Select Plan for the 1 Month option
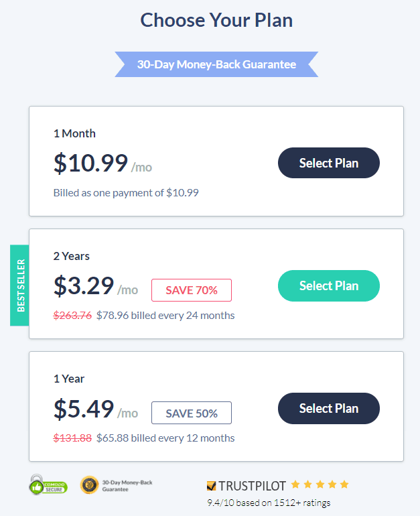Screen dimensions: 420x516 (x=329, y=163)
